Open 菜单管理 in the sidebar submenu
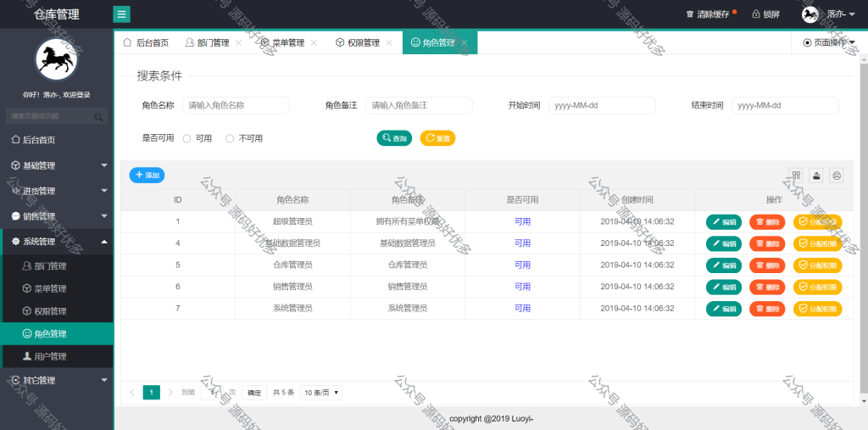868x430 pixels. point(58,288)
